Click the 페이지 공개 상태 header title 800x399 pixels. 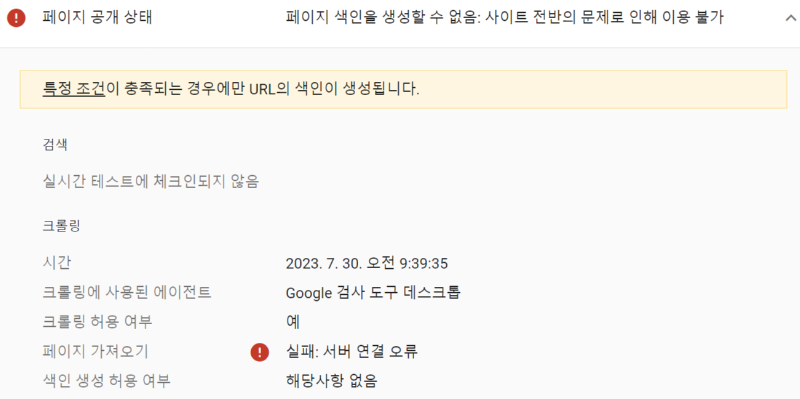pos(97,18)
